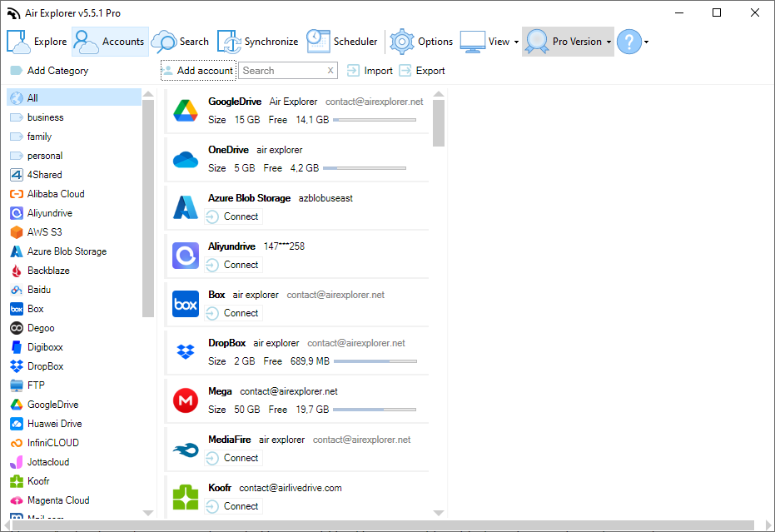Open the Scheduler
This screenshot has width=775, height=532.
341,42
